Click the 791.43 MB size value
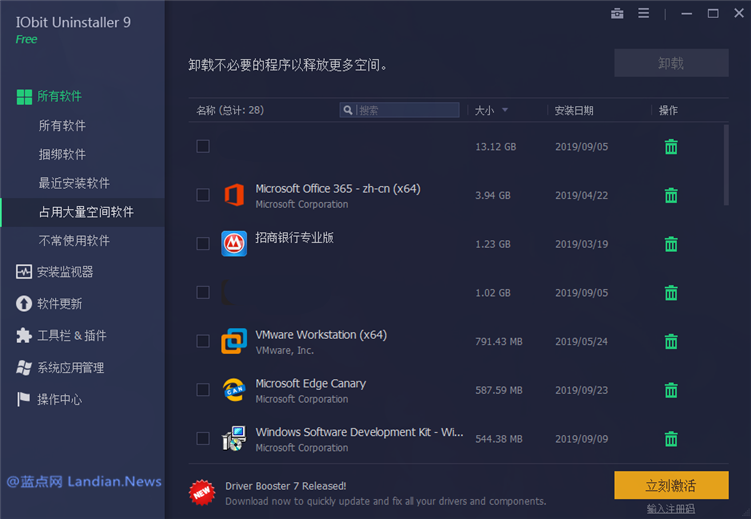The height and width of the screenshot is (519, 751). (499, 342)
